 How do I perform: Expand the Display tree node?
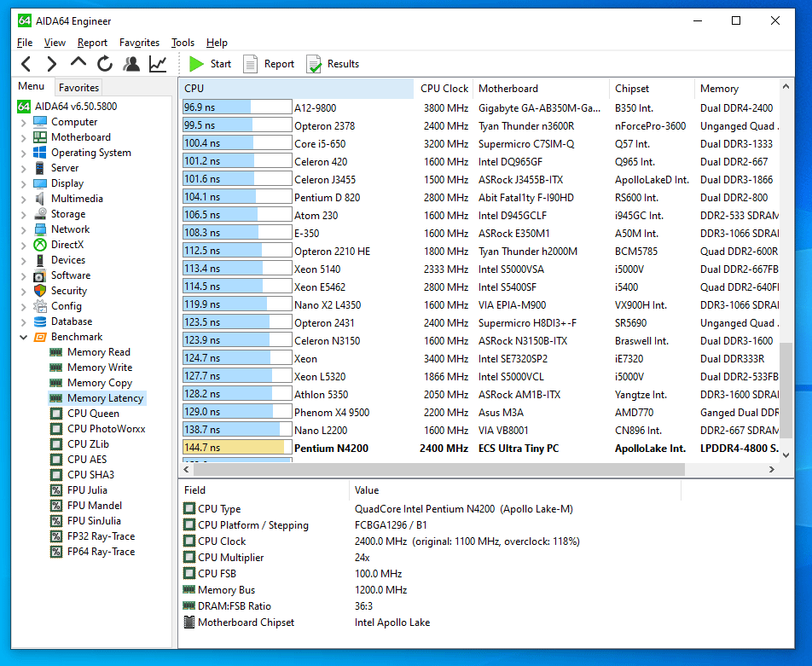point(23,184)
